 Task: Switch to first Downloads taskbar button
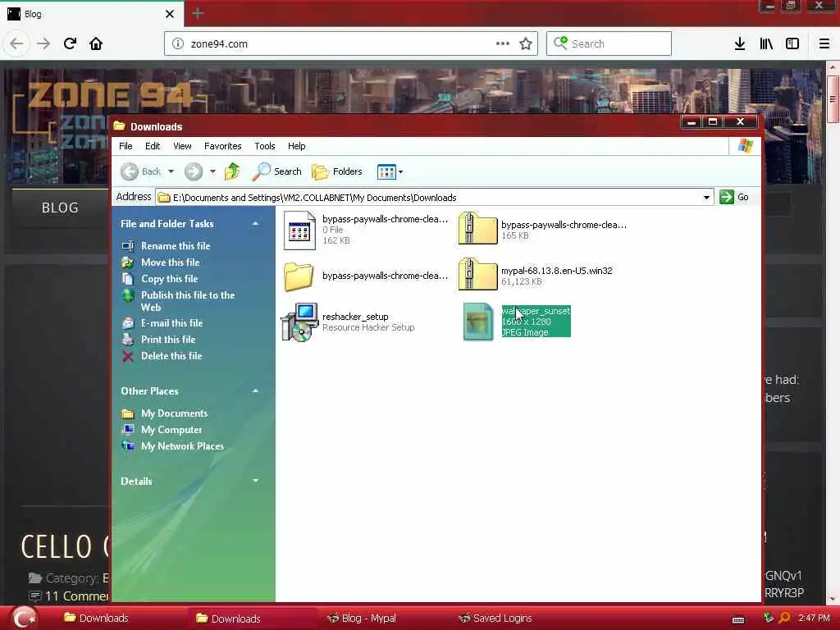[x=97, y=619]
